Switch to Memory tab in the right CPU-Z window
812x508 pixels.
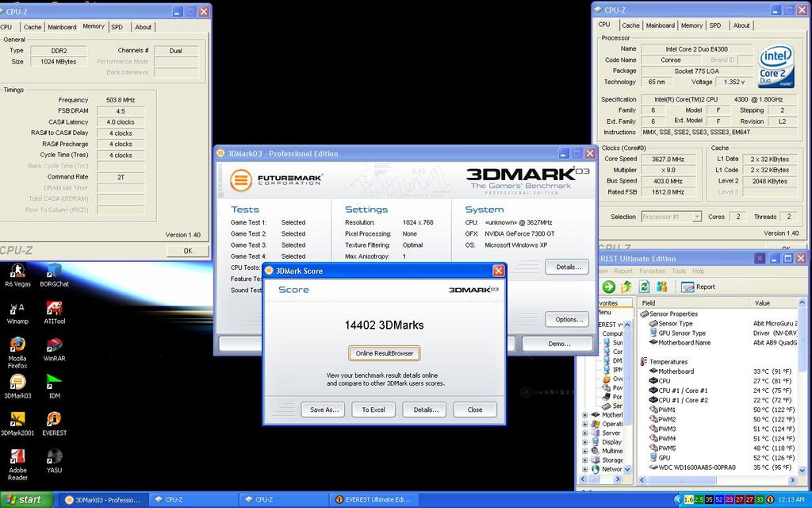691,25
